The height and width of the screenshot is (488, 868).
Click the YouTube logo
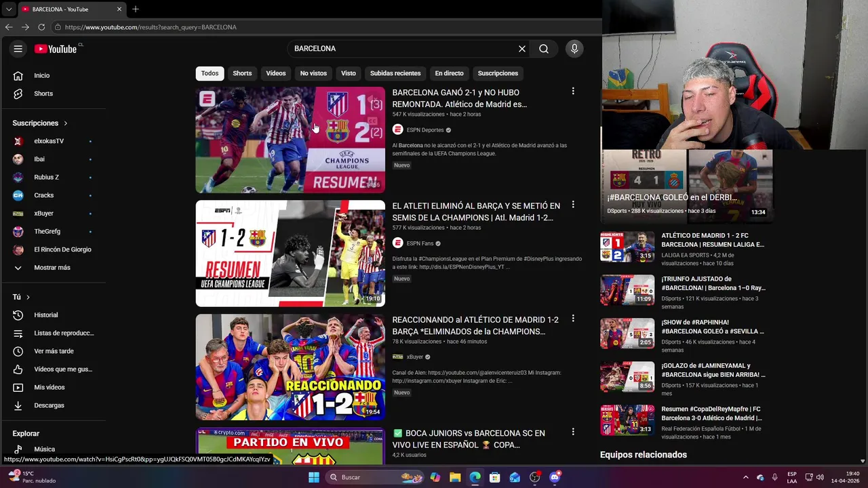coord(56,49)
